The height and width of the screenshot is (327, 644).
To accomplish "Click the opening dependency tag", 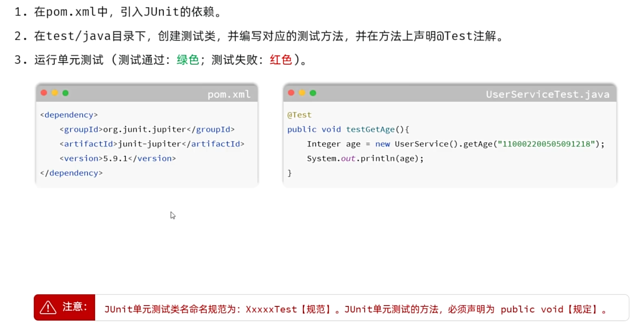I will [69, 115].
